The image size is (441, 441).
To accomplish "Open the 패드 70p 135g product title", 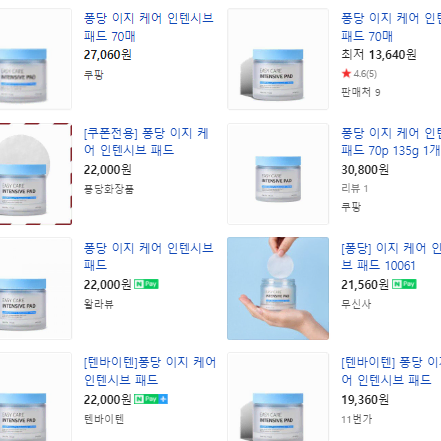I will point(391,142).
